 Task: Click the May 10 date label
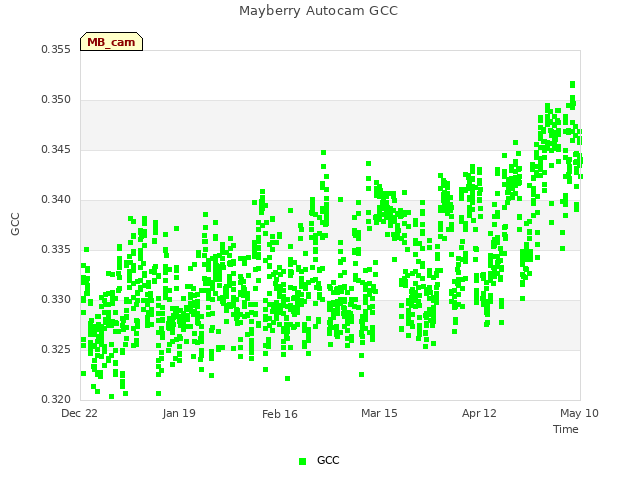[x=579, y=413]
